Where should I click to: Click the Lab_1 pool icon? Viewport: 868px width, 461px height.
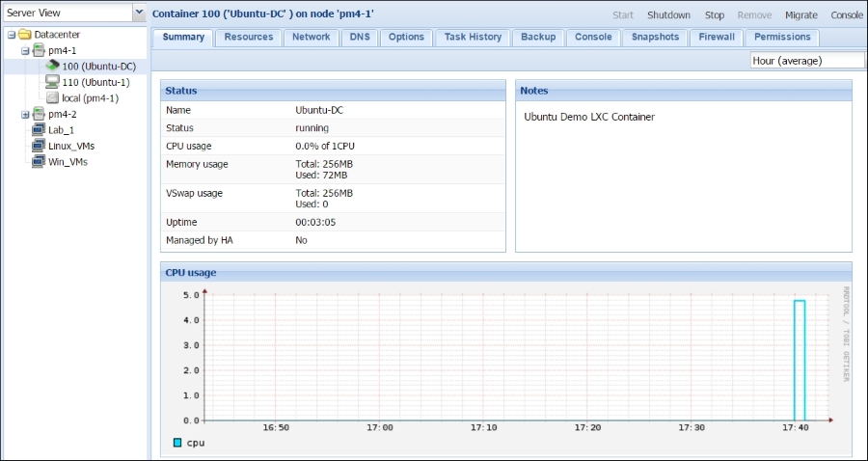[39, 130]
